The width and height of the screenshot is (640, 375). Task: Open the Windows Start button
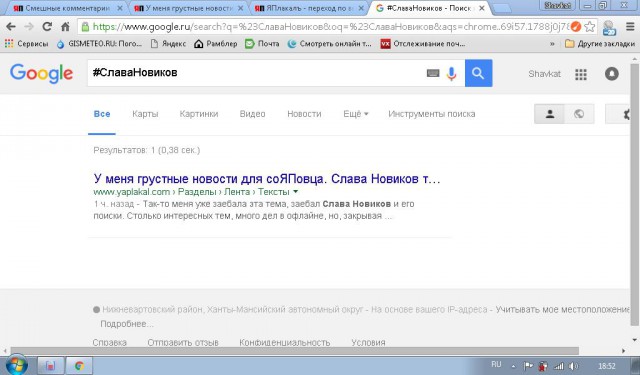click(16, 365)
